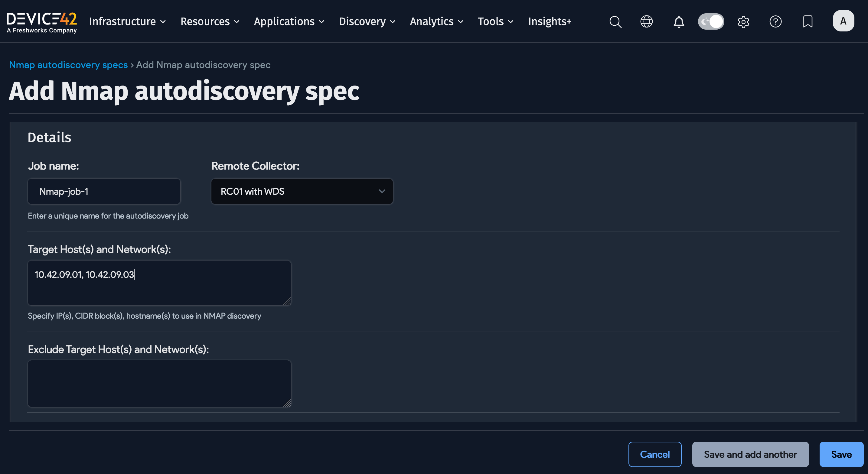This screenshot has height=474, width=868.
Task: Open the bookmarks icon
Action: pyautogui.click(x=808, y=21)
